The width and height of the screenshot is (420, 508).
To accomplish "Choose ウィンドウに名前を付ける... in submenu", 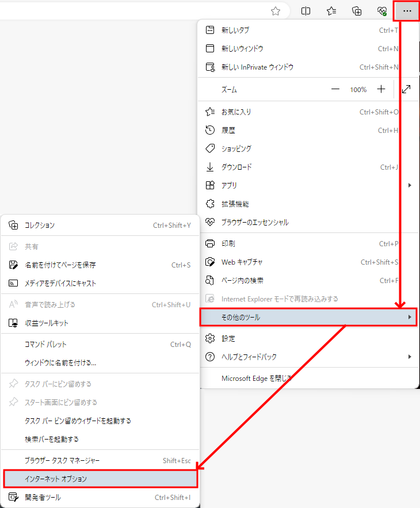I will coord(101,362).
